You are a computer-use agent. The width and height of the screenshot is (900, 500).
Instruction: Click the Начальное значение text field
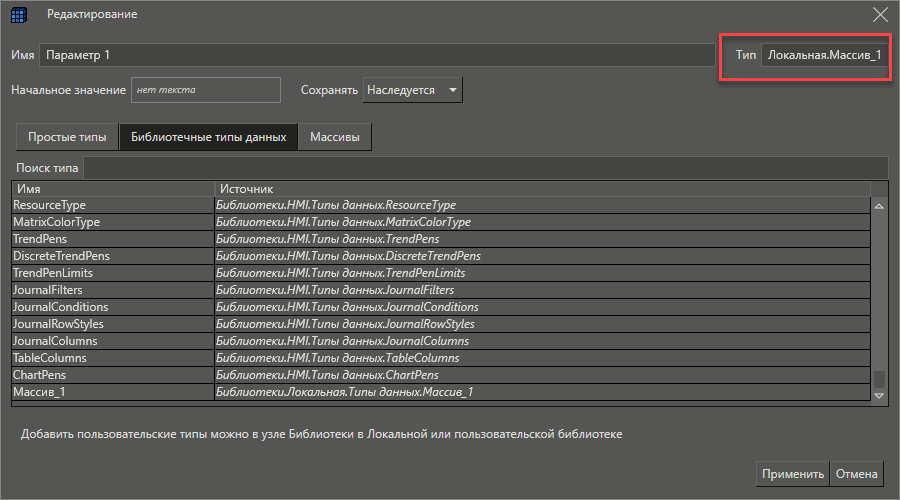(205, 90)
